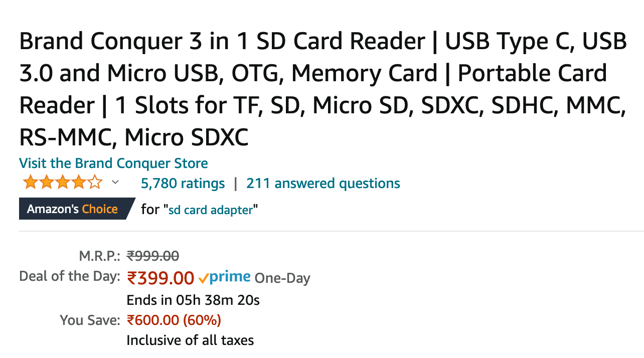Expand the star rating breakdown chevron
Viewport: 644px width, 358px height.
tap(115, 183)
